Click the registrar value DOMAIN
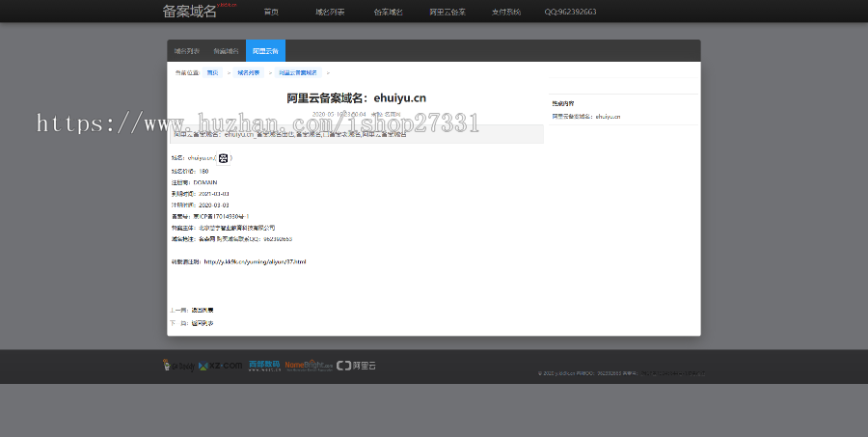This screenshot has height=437, width=868. pos(205,182)
